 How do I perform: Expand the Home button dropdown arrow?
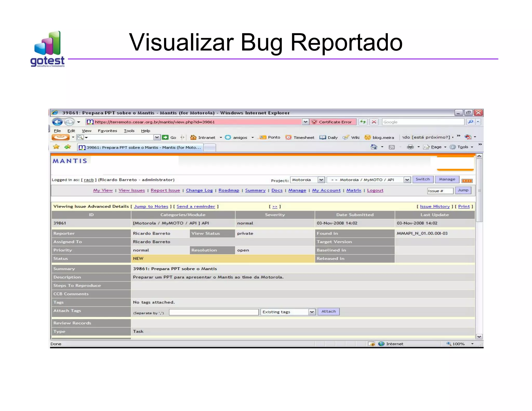pyautogui.click(x=382, y=147)
